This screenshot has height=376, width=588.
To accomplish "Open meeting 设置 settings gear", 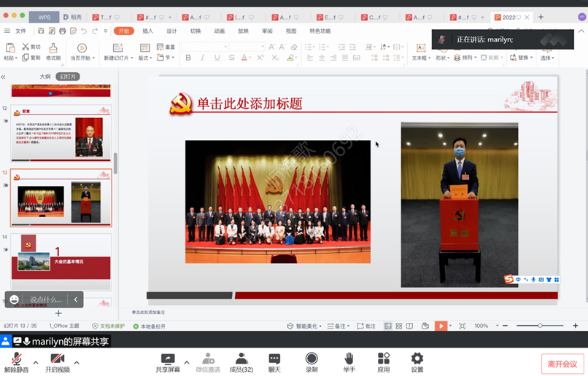I will (x=417, y=359).
